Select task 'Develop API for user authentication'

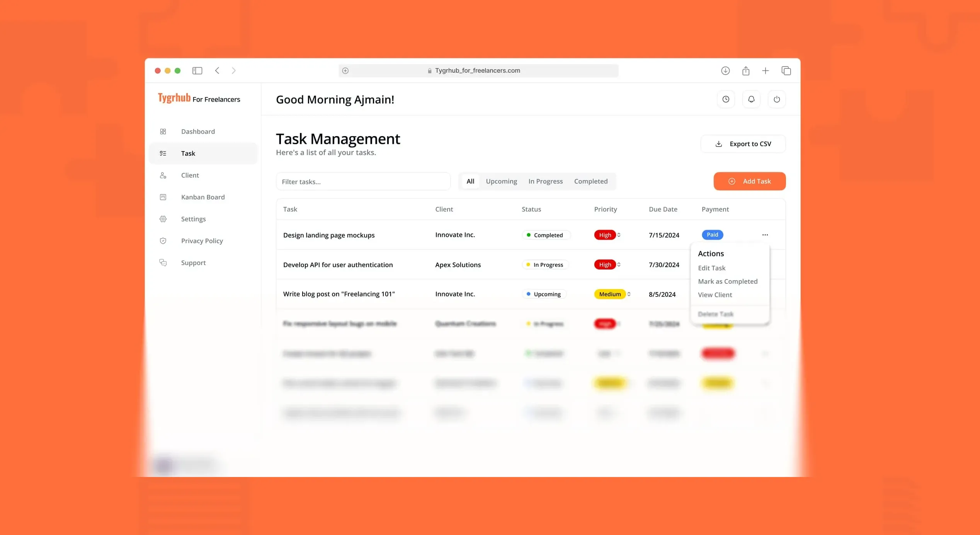coord(338,265)
